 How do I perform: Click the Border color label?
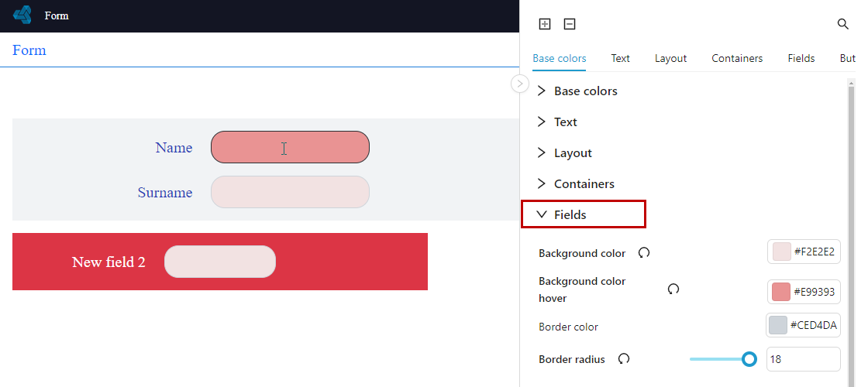point(568,327)
